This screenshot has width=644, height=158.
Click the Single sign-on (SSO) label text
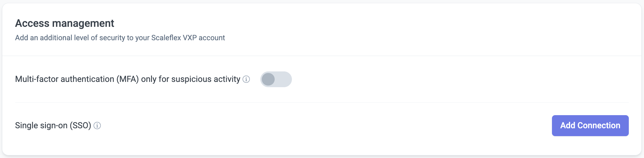pos(53,126)
